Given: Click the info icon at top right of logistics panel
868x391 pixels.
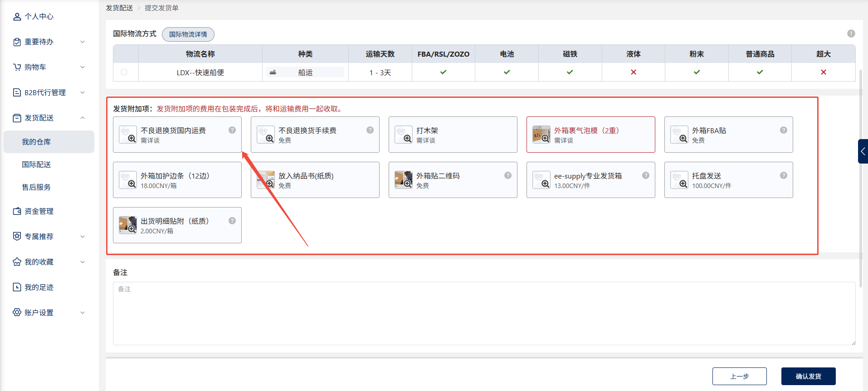Looking at the screenshot, I should pos(851,34).
